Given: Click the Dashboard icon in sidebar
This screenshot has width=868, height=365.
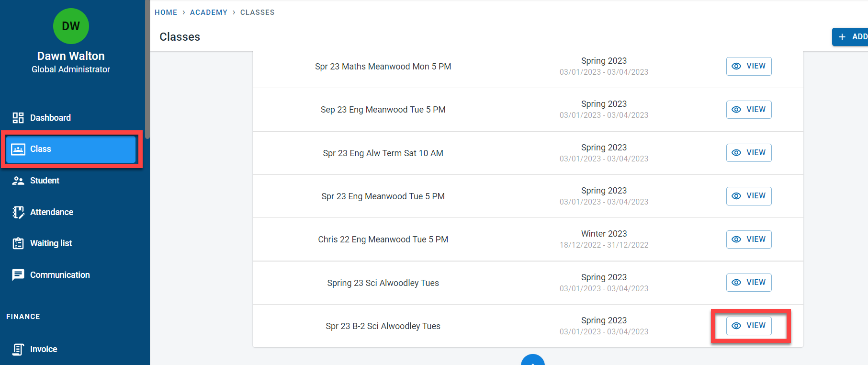Looking at the screenshot, I should tap(18, 118).
